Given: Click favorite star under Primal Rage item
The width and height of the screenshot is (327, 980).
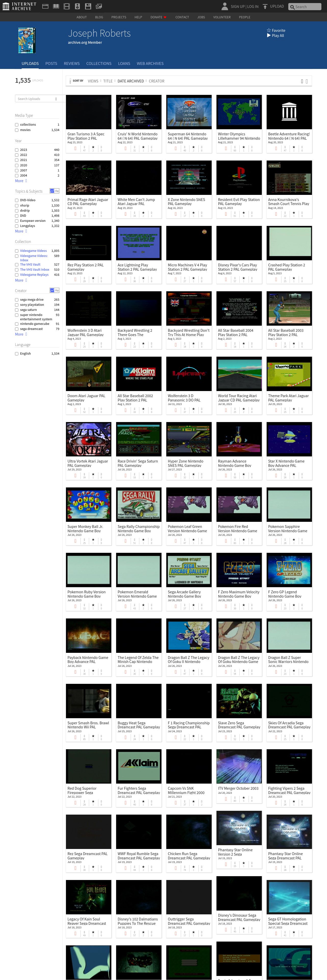Looking at the screenshot, I should tap(93, 213).
